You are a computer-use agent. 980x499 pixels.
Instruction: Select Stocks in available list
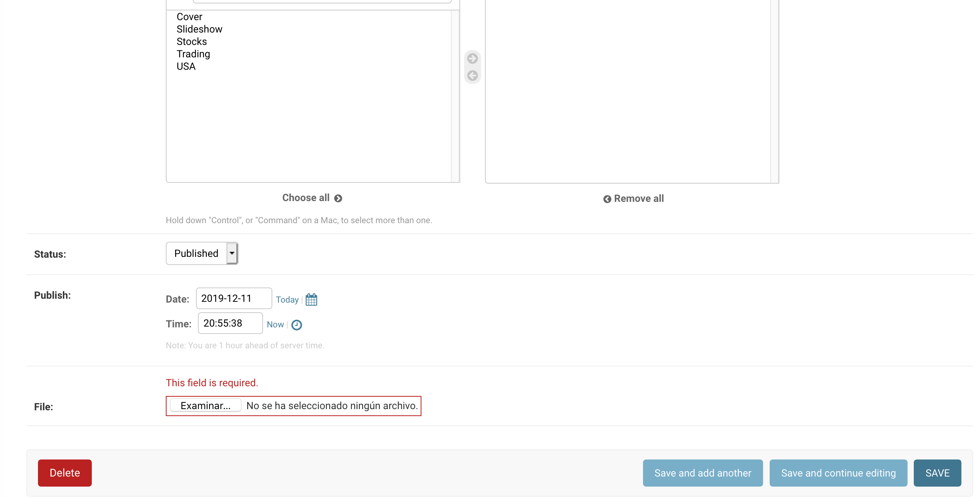point(191,41)
